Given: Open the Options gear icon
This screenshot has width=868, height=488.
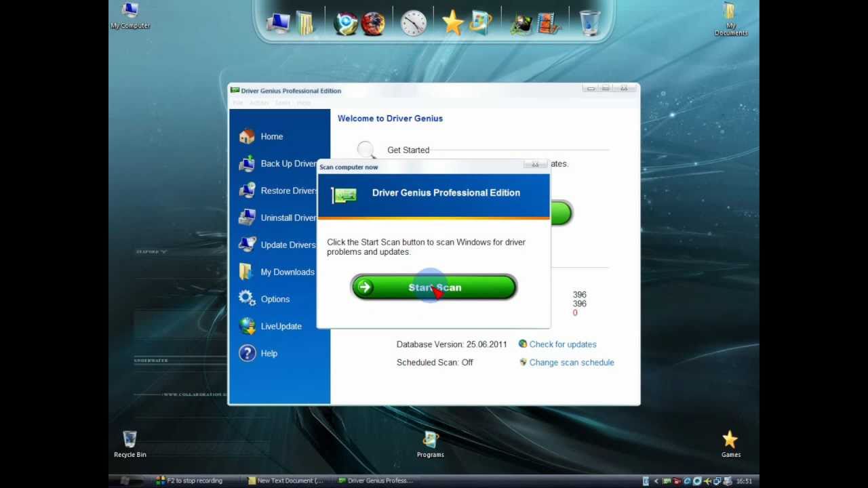Looking at the screenshot, I should 247,299.
